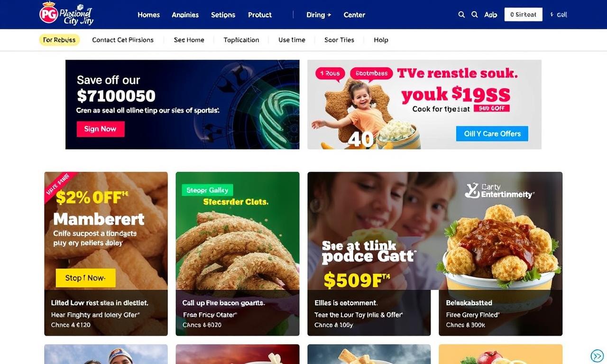Viewport: 607px width, 364px height.
Task: Click the Earty Entertainmeity logo on the food card
Action: tap(499, 191)
